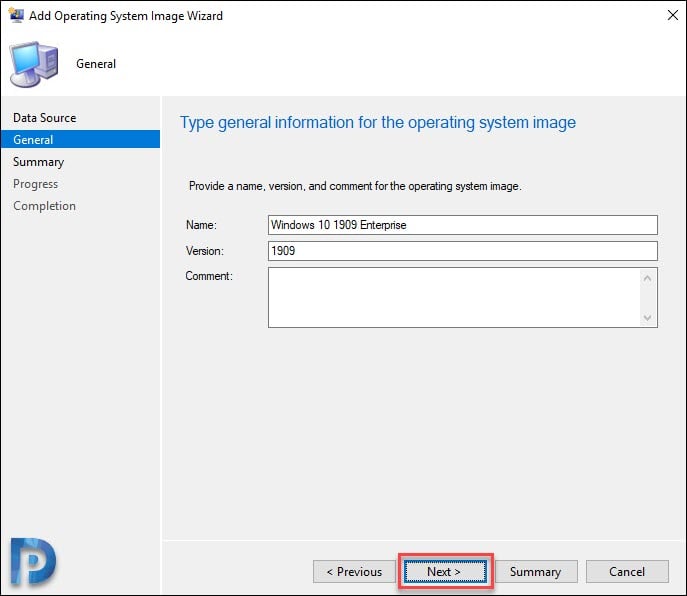Viewport: 687px width, 596px height.
Task: Select the General wizard step
Action: pyautogui.click(x=80, y=139)
